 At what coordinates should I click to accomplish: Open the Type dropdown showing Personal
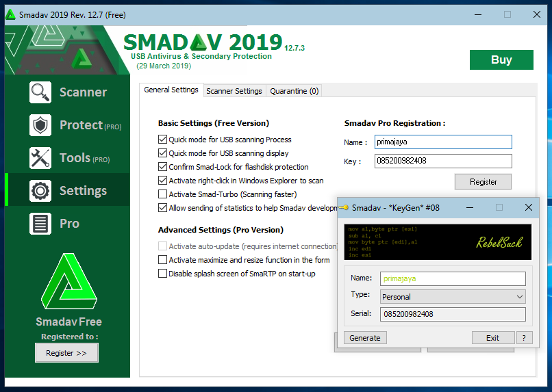tap(453, 297)
